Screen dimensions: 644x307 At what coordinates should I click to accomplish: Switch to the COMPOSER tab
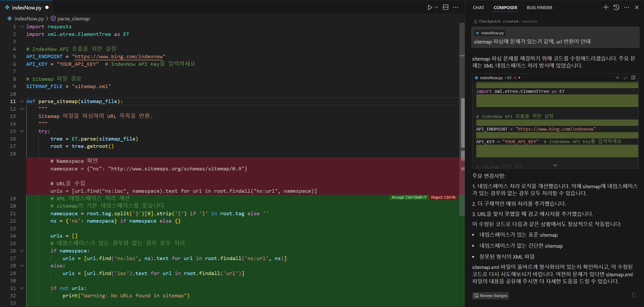coord(505,8)
